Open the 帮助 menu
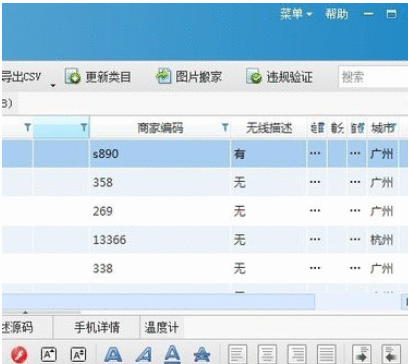This screenshot has width=408, height=364. 337,14
